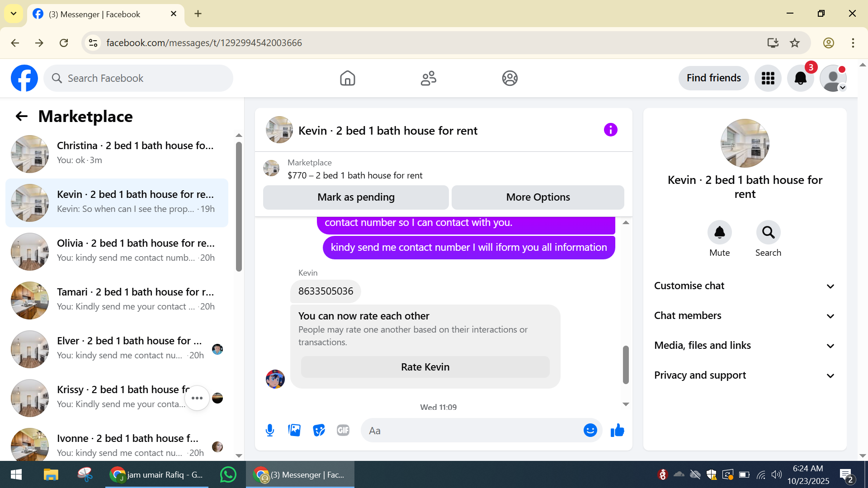Search in conversation magnifier icon
Image resolution: width=868 pixels, height=488 pixels.
[x=768, y=233]
